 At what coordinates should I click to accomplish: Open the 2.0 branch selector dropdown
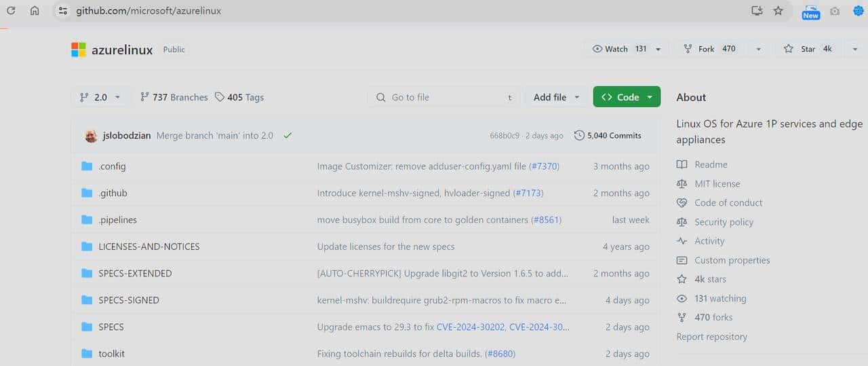[100, 97]
